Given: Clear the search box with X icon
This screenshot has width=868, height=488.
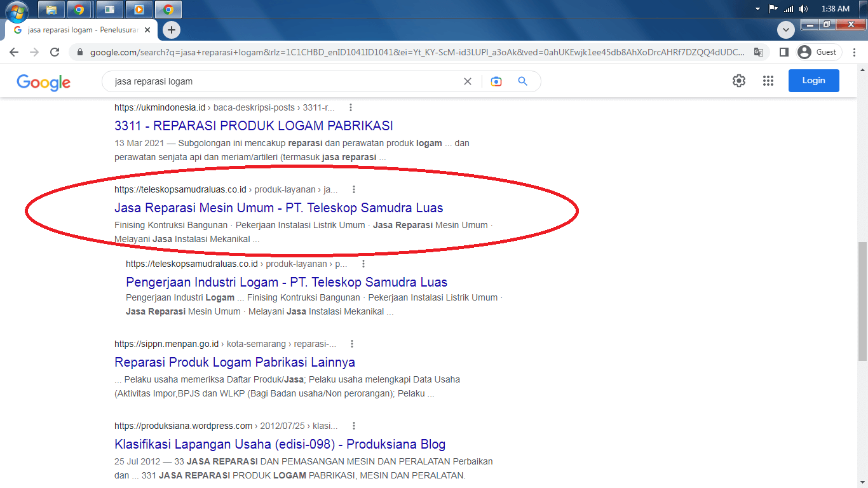Looking at the screenshot, I should [x=468, y=81].
